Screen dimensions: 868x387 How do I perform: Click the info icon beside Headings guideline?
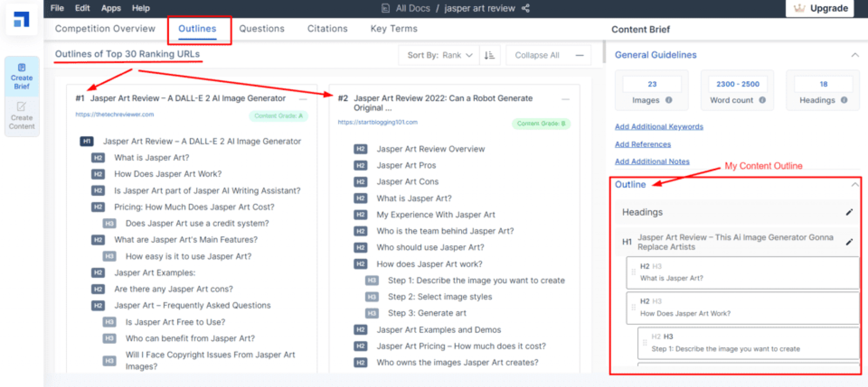844,100
